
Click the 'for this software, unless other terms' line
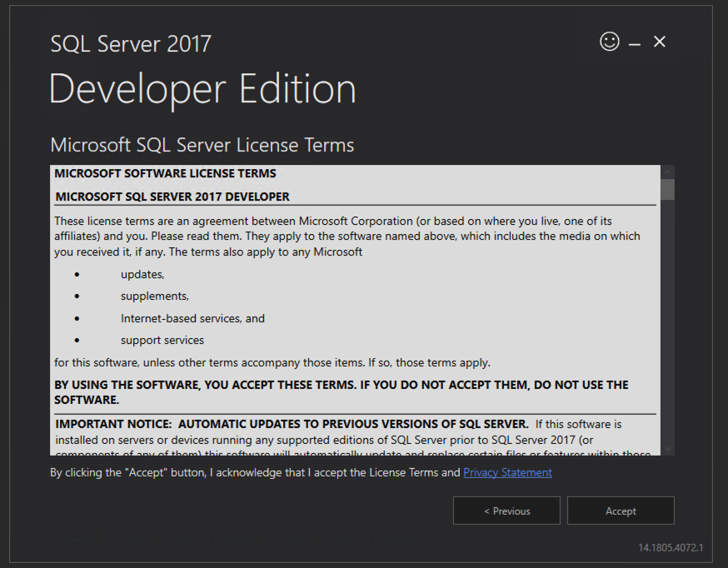[x=272, y=362]
